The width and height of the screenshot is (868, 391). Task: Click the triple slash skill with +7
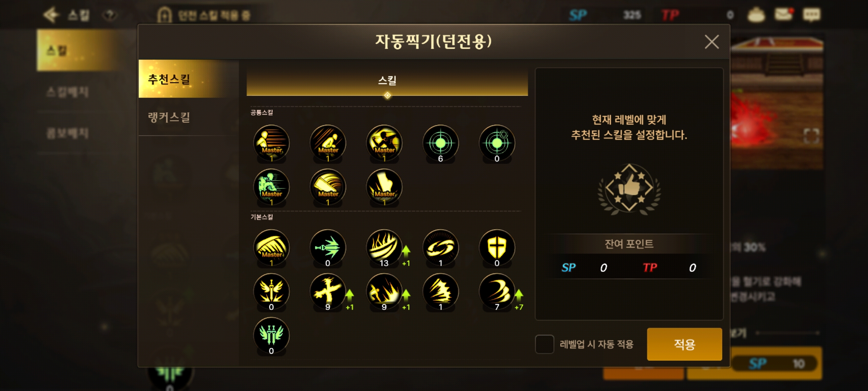coord(497,291)
